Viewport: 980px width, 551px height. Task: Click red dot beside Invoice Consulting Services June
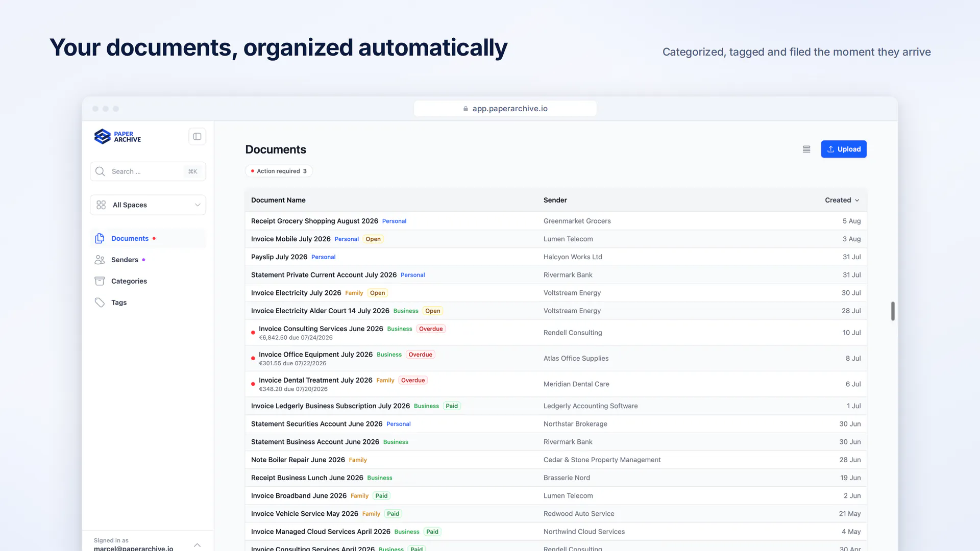click(x=253, y=333)
